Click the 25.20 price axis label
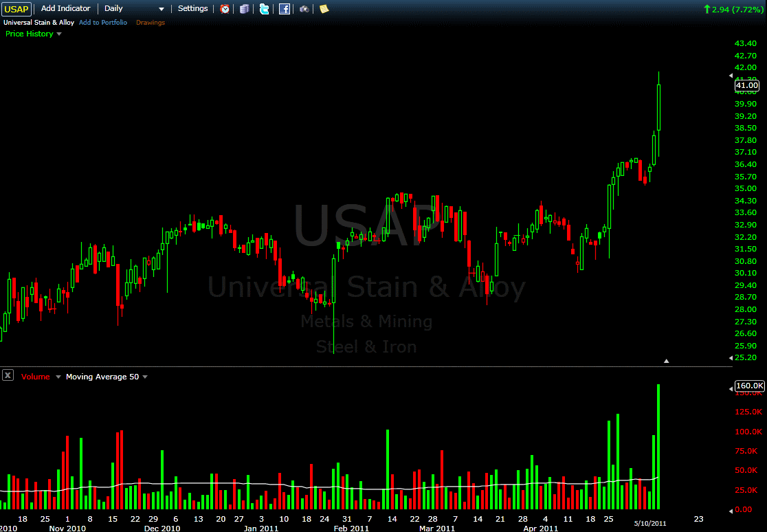Viewport: 767px width, 532px height. click(746, 358)
